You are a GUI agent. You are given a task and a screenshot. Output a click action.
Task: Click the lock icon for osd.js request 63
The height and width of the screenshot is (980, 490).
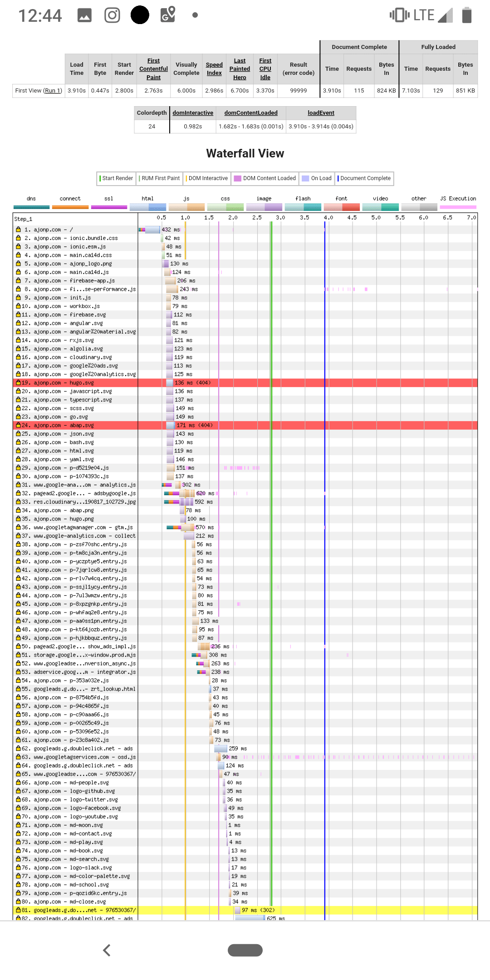pyautogui.click(x=18, y=757)
